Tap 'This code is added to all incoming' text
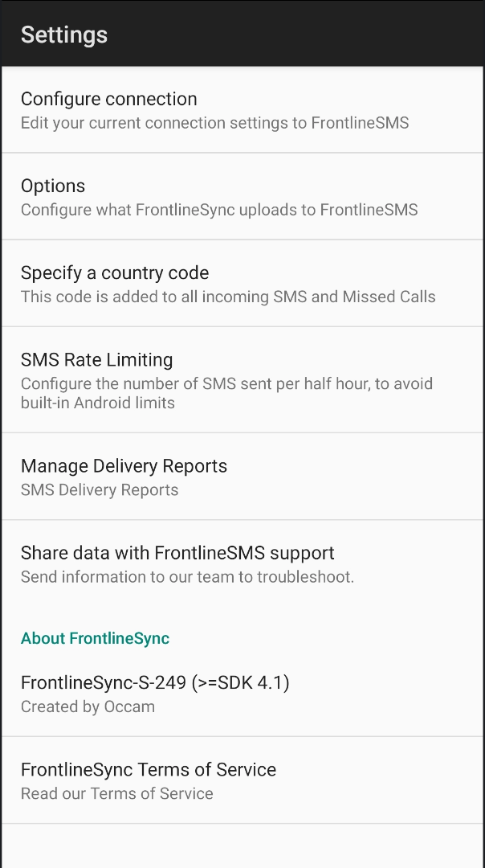The width and height of the screenshot is (485, 868). click(228, 297)
